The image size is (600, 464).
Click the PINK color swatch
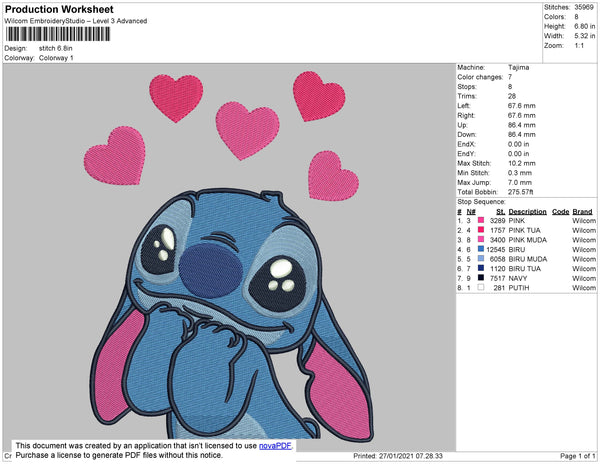click(481, 221)
